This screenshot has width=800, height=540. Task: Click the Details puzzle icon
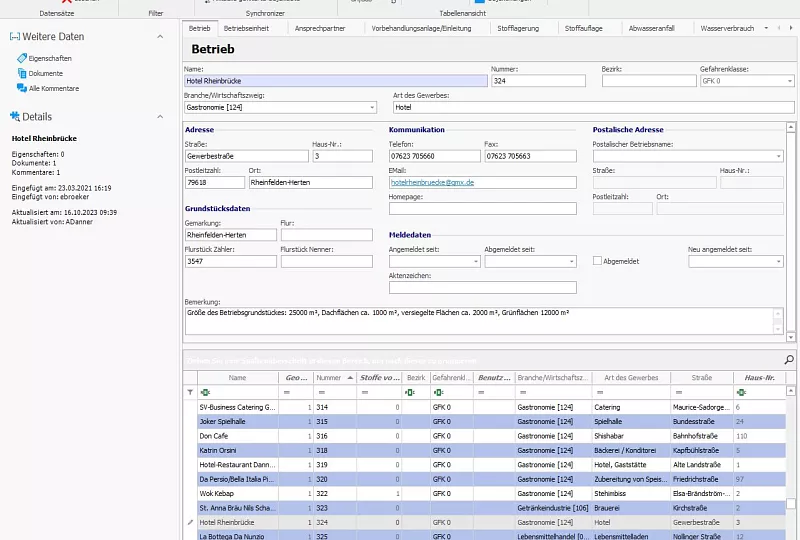(15, 116)
